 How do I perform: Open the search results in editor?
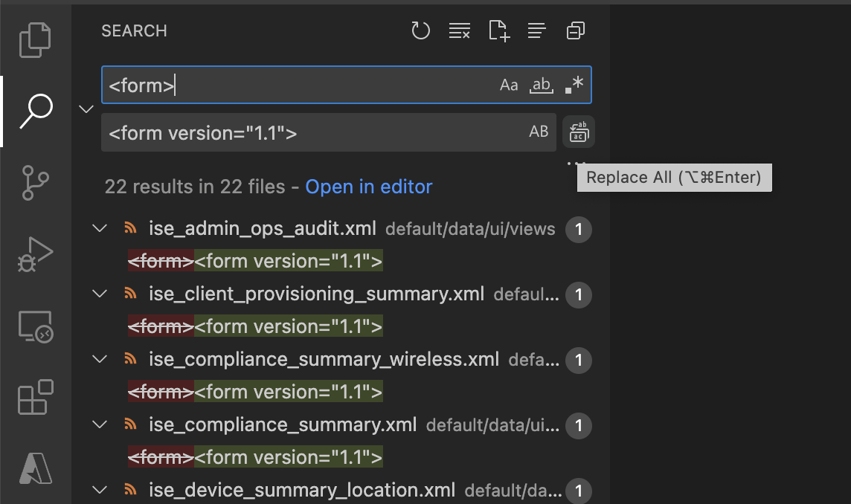point(368,187)
